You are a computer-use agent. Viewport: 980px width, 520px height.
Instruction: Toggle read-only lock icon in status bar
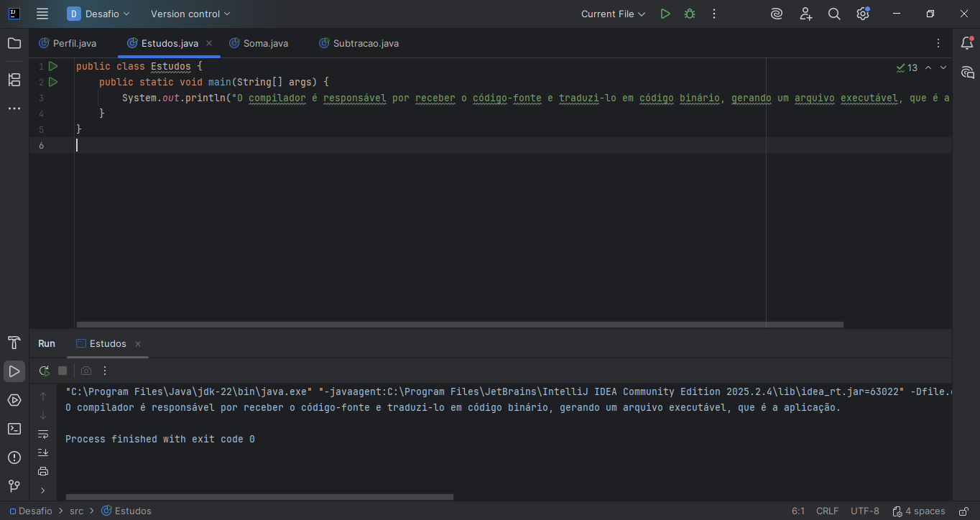(963, 511)
